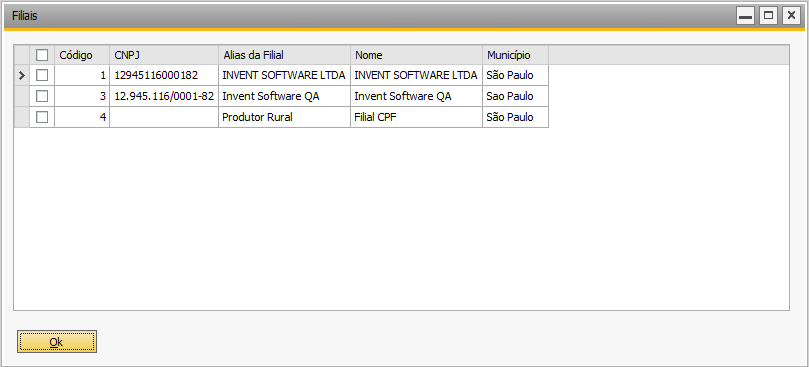Click Nome cell INVENT SOFTWARE LTDA

tap(416, 75)
